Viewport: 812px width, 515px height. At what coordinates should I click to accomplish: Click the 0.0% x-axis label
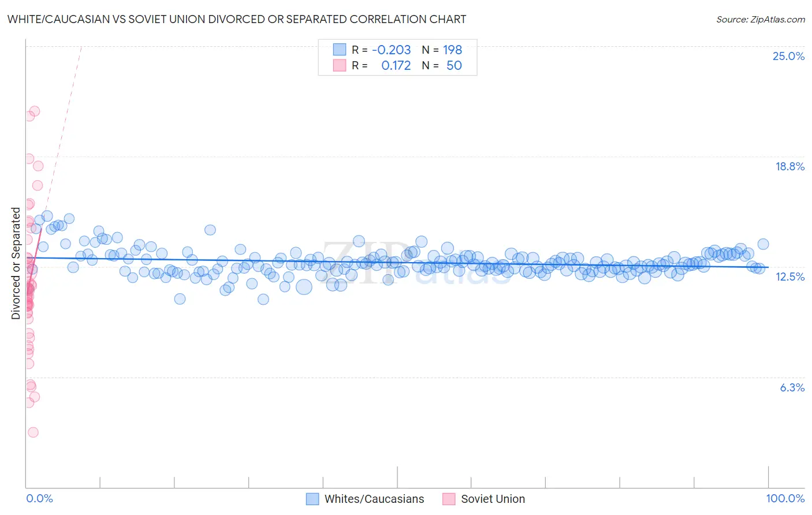[39, 498]
